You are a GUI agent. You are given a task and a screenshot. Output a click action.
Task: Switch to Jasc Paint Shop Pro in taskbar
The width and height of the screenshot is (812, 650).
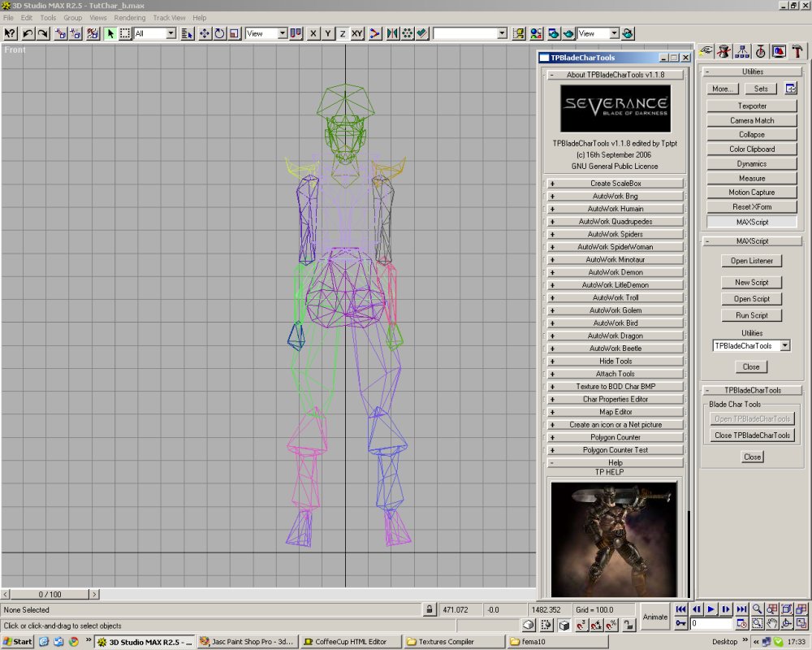point(248,642)
